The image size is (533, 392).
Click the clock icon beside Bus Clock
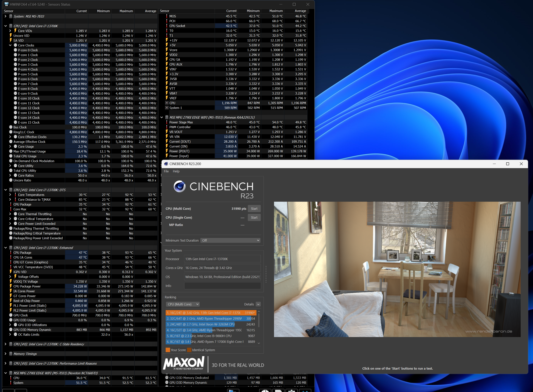point(11,127)
